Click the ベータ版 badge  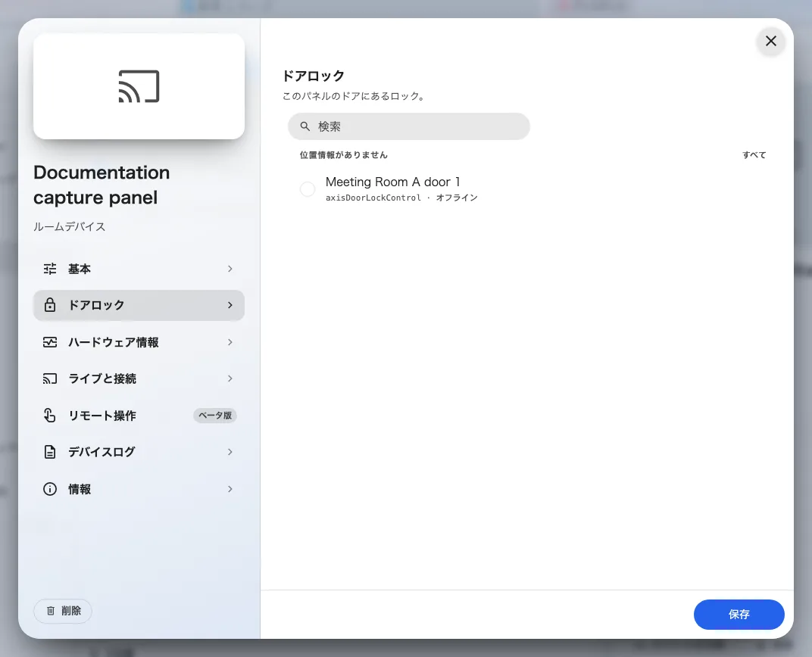click(x=215, y=416)
